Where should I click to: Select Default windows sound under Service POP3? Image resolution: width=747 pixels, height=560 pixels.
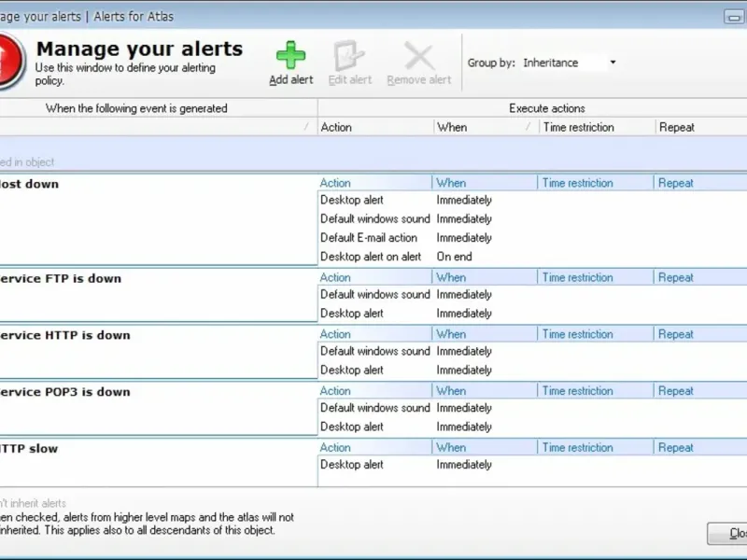pos(375,408)
